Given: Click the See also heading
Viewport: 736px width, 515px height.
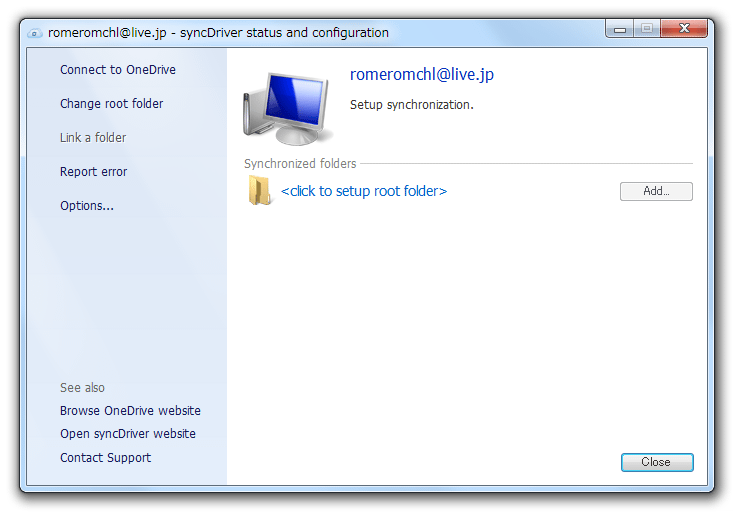Looking at the screenshot, I should pos(82,388).
